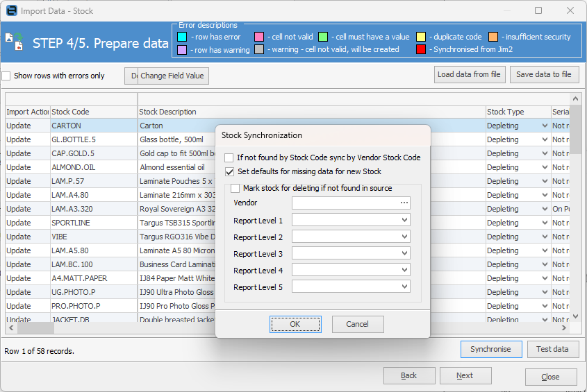Expand Report Level 1 dropdown

click(x=404, y=220)
